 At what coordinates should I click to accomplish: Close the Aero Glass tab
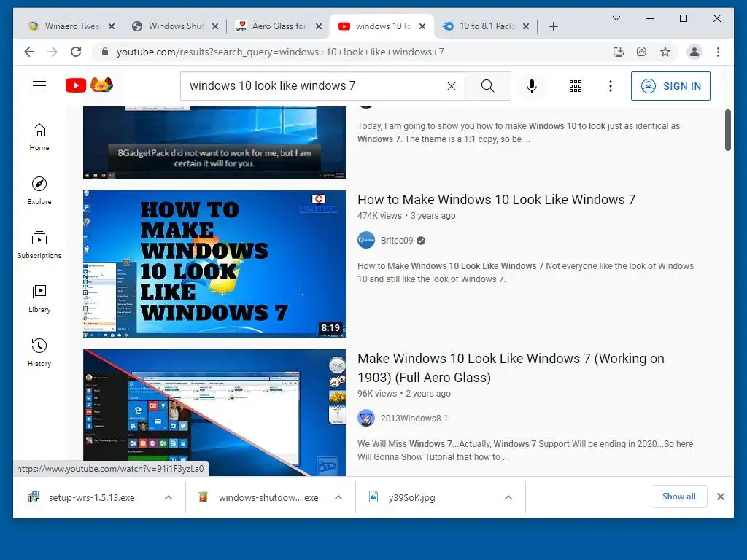[x=319, y=26]
